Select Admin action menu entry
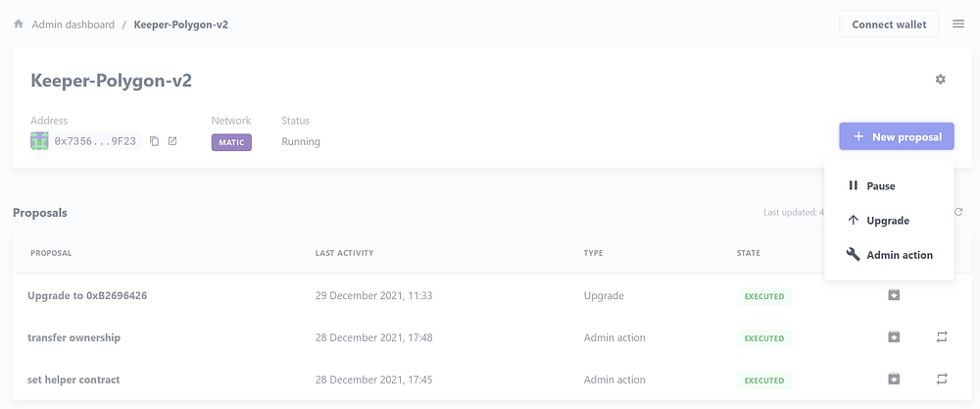The height and width of the screenshot is (409, 980). 899,255
